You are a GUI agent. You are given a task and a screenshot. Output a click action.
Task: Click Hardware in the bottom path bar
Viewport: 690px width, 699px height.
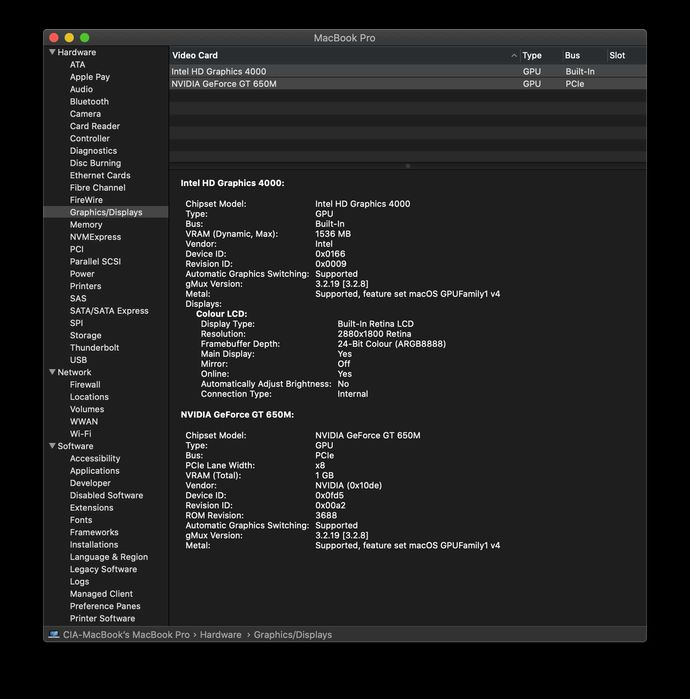221,634
